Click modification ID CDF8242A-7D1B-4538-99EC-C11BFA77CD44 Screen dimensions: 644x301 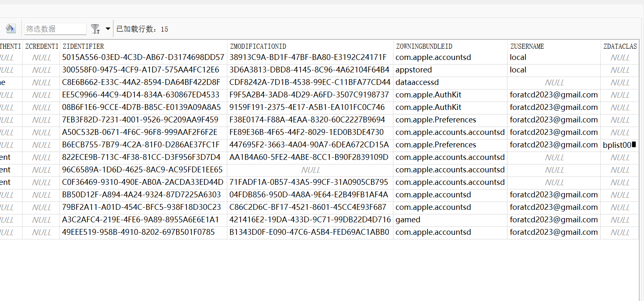pyautogui.click(x=310, y=82)
